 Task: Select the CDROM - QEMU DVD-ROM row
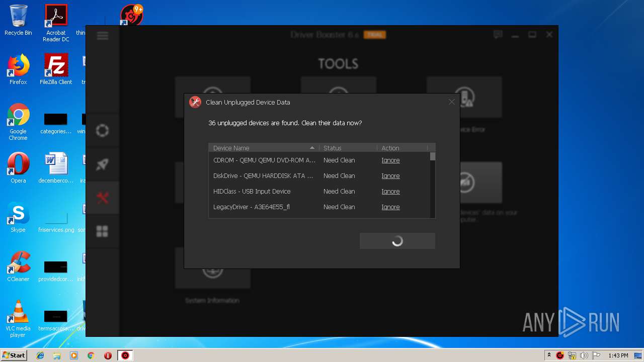(319, 160)
